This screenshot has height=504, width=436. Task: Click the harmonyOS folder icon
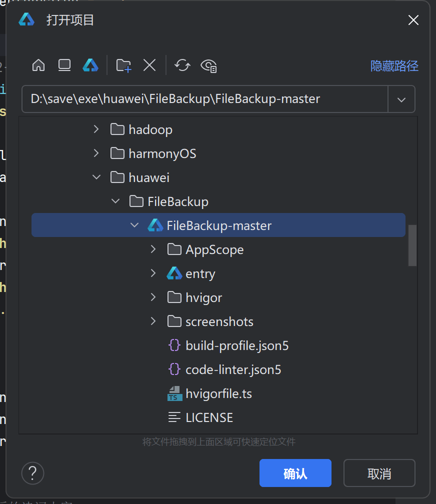[x=117, y=153]
